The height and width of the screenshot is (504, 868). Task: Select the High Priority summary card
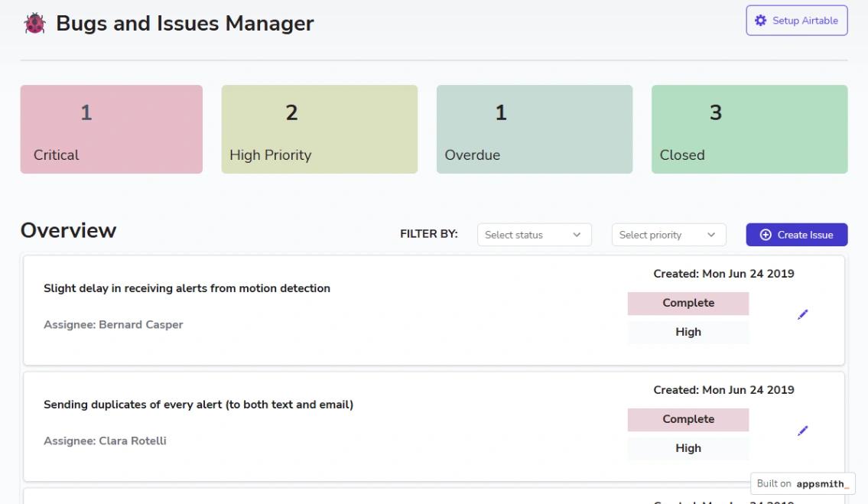(320, 129)
